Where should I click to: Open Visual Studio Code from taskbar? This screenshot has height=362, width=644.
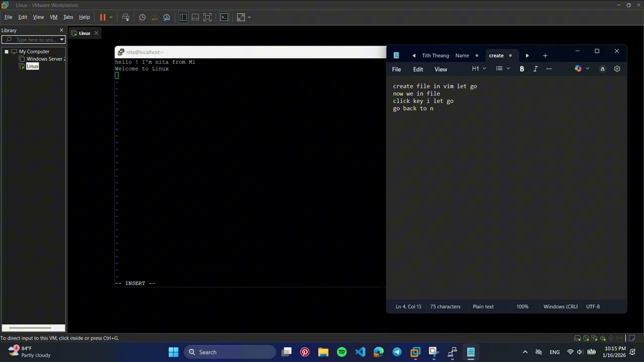[x=360, y=352]
